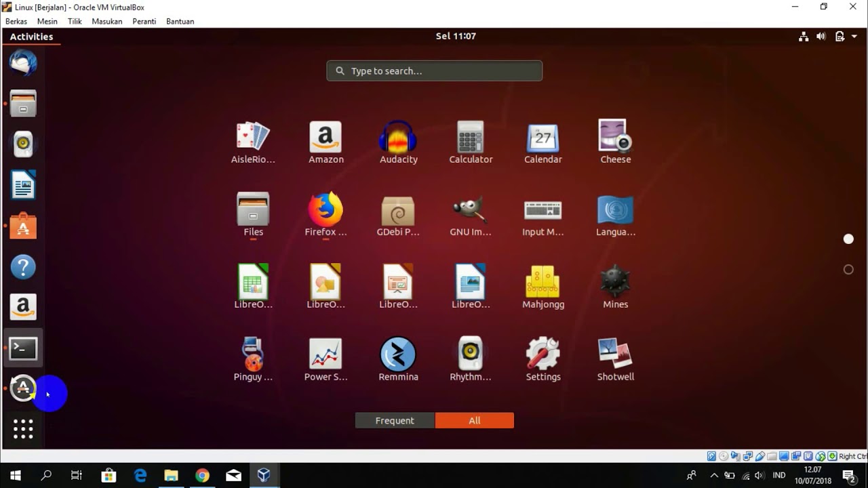Image resolution: width=868 pixels, height=488 pixels.
Task: Open the Mines game
Action: click(616, 288)
